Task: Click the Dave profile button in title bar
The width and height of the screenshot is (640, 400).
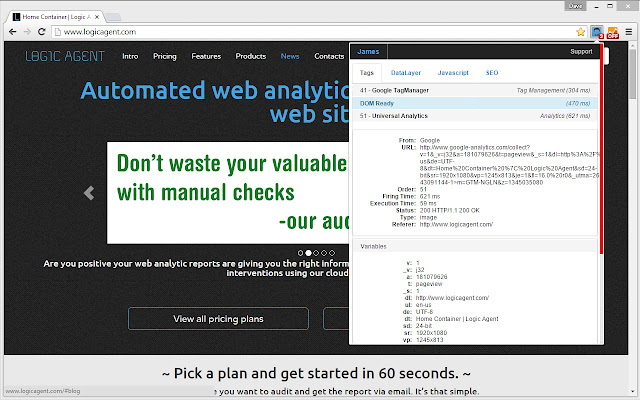Action: (576, 6)
